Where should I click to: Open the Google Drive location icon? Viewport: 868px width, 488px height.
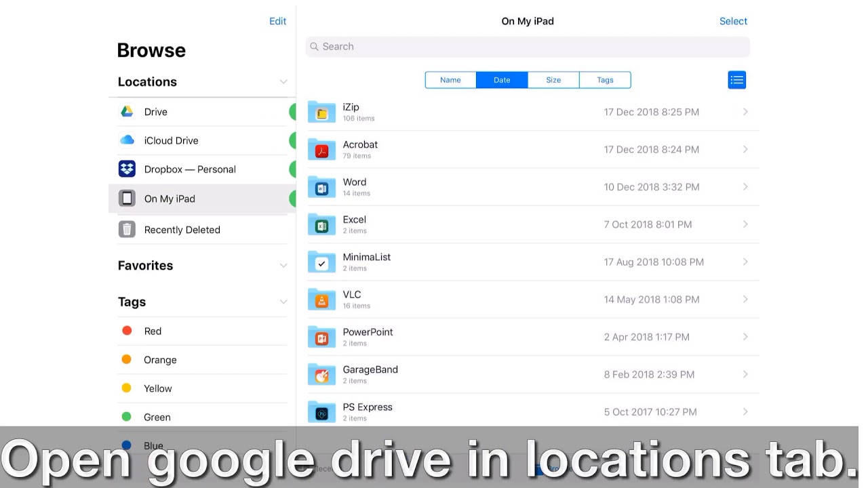[127, 112]
